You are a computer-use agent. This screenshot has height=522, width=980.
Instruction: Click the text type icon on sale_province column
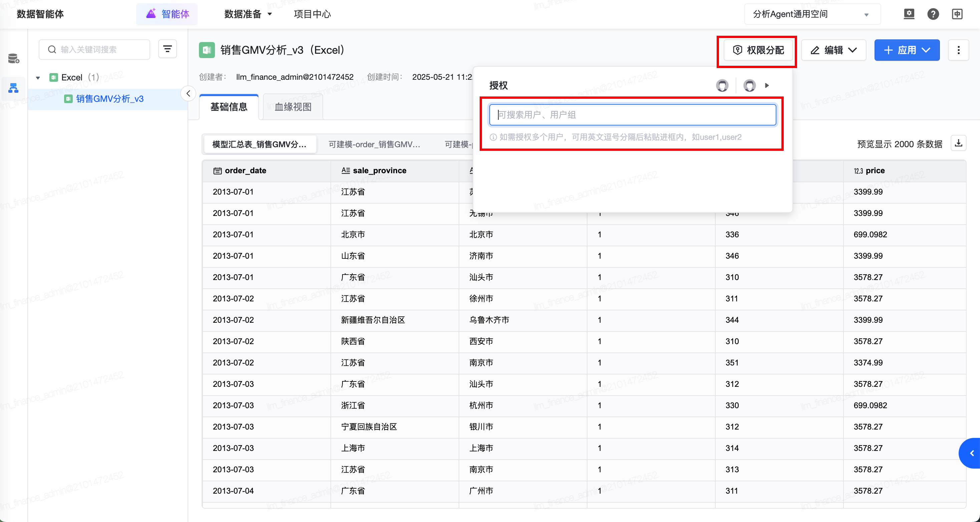(345, 171)
